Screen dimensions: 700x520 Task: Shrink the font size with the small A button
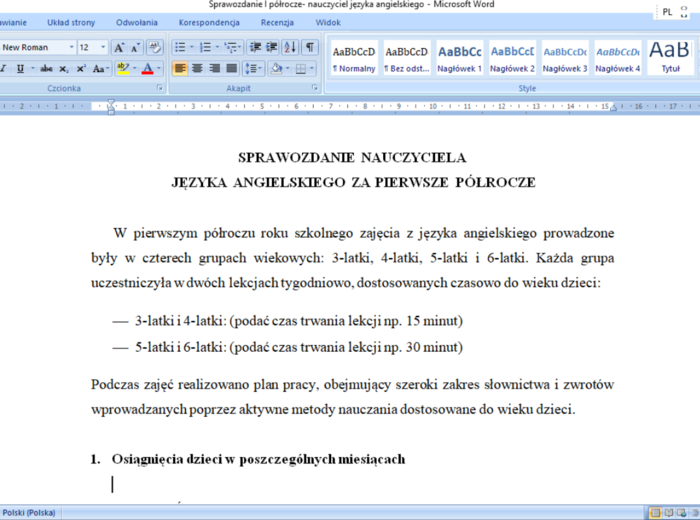pyautogui.click(x=135, y=47)
